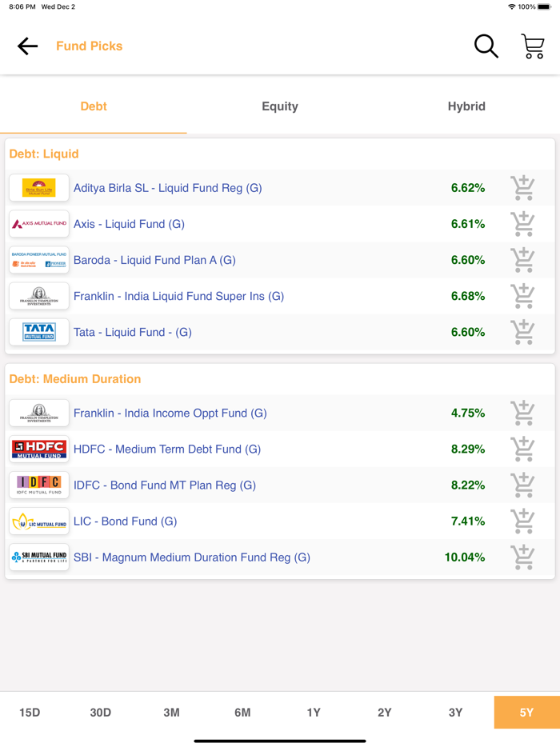
Task: Add Axis Liquid Fund to cart
Action: coord(523,224)
